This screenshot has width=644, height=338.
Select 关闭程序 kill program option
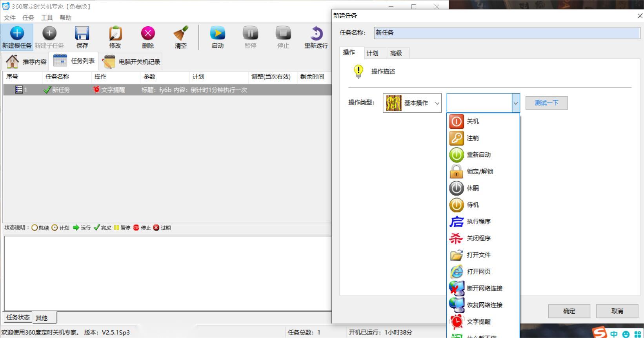(483, 238)
